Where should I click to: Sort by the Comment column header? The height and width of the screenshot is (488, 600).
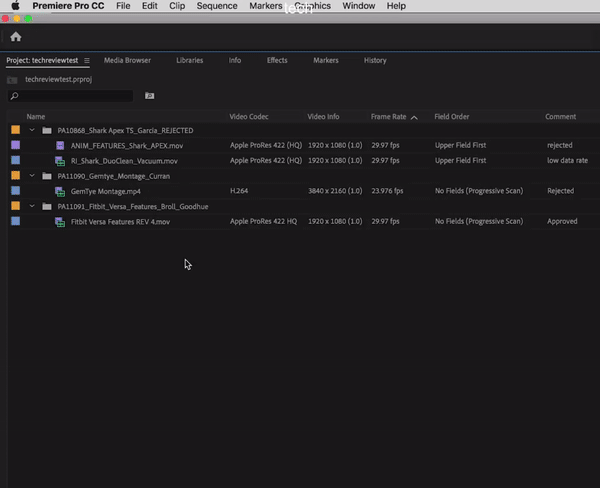point(561,117)
